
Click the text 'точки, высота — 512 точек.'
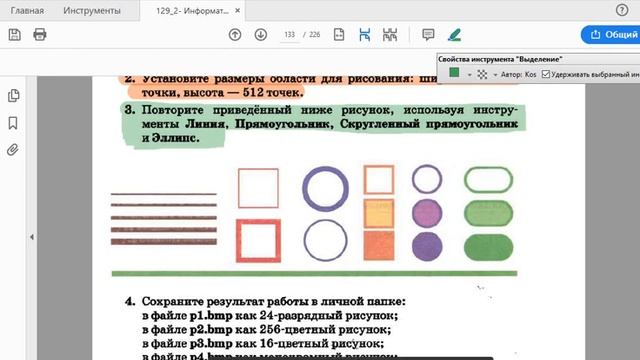point(222,93)
